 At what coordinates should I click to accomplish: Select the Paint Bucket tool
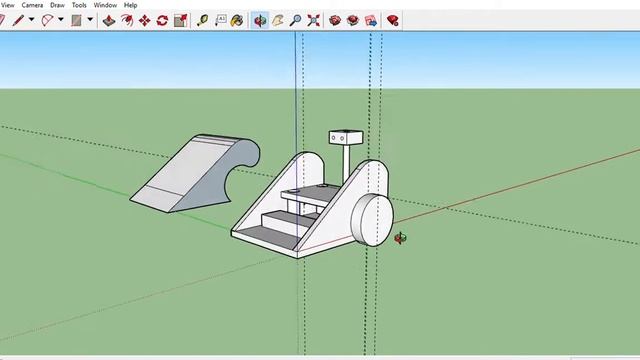237,20
